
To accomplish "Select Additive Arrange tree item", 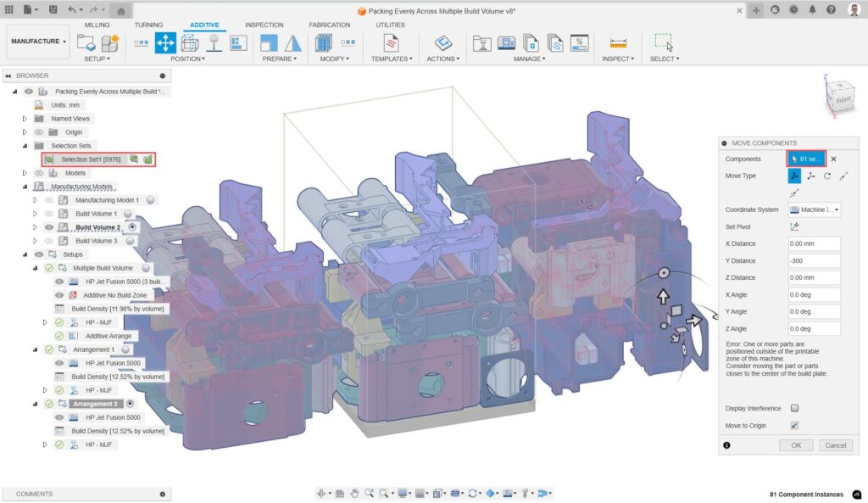I will (108, 336).
